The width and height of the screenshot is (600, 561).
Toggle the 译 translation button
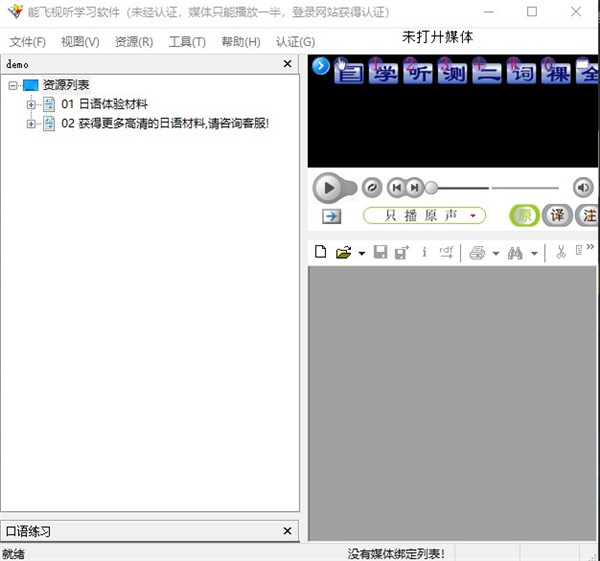coord(556,216)
